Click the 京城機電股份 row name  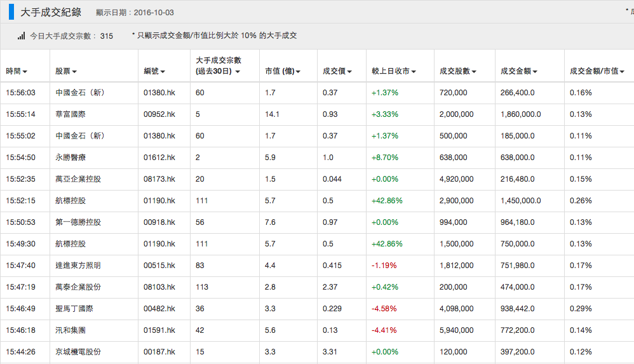[78, 352]
